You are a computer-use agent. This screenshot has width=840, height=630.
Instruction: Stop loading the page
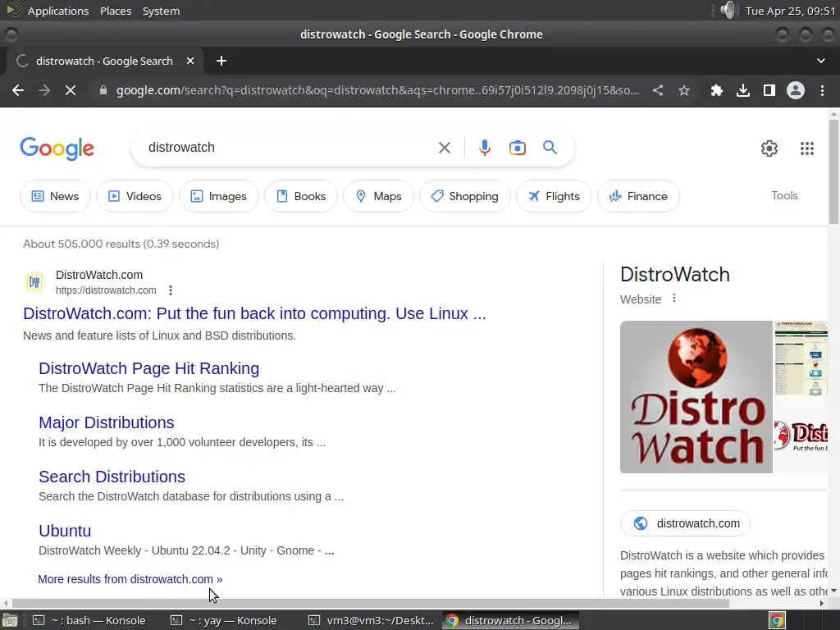coord(71,90)
